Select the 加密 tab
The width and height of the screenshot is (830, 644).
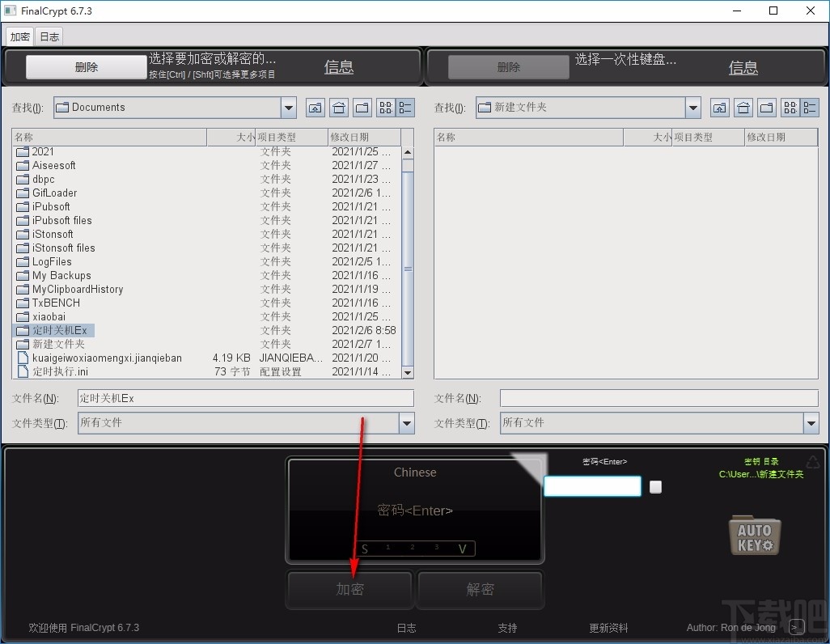click(x=19, y=36)
